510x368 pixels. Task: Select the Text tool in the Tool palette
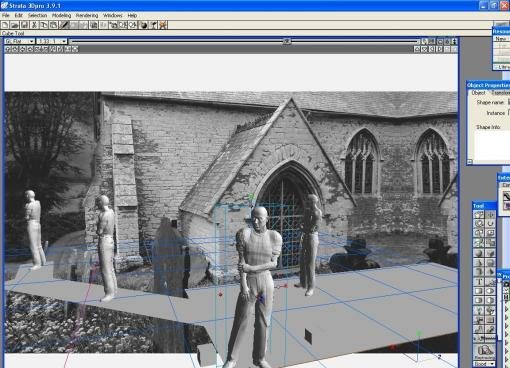tap(479, 282)
